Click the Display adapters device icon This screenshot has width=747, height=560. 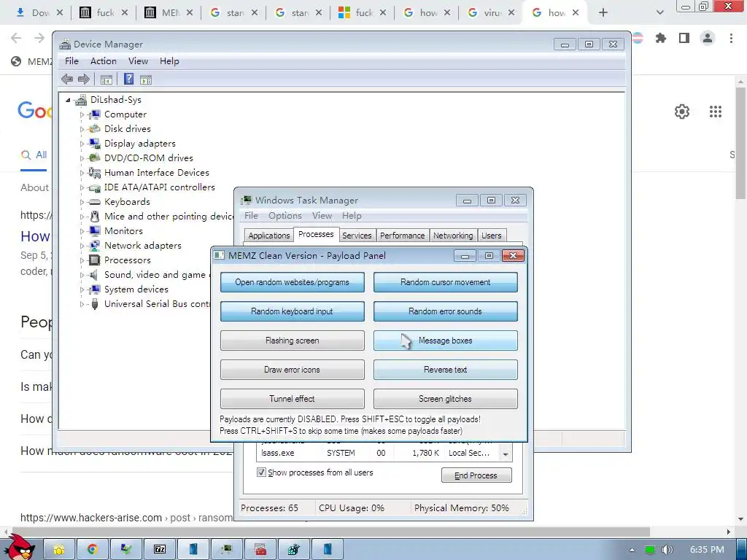tap(95, 144)
